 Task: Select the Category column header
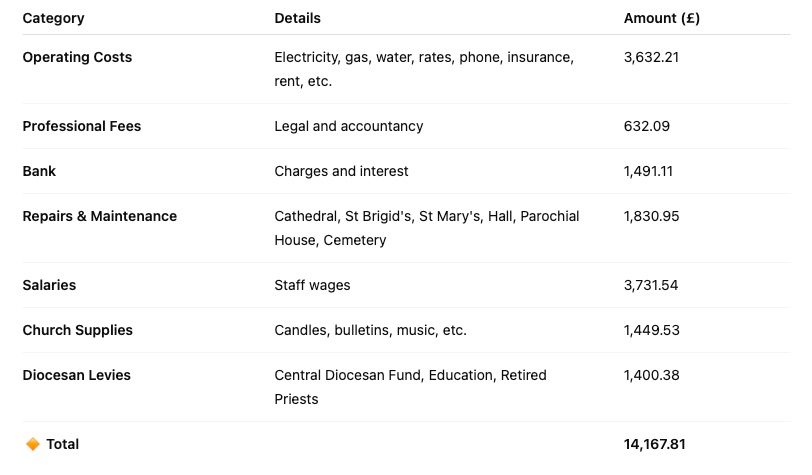53,19
